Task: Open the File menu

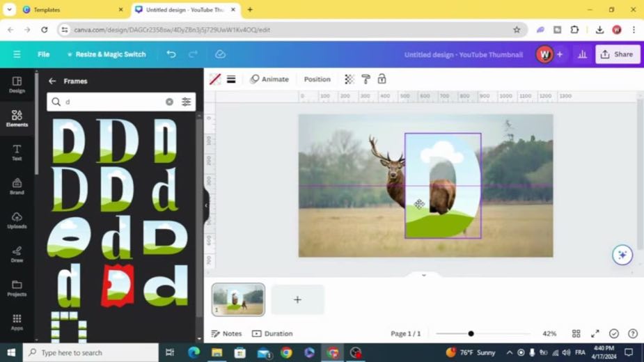Action: (44, 54)
